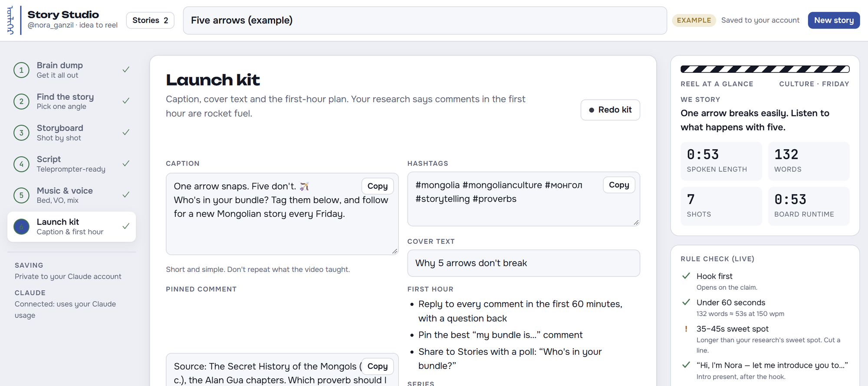The width and height of the screenshot is (868, 386).
Task: Click the checkmark beside Script
Action: pos(126,163)
